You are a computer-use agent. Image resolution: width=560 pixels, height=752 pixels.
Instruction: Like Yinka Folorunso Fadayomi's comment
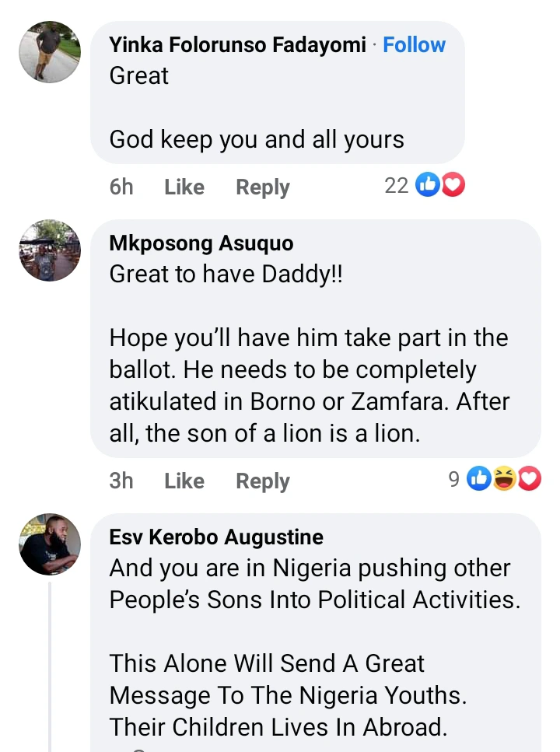(x=184, y=187)
